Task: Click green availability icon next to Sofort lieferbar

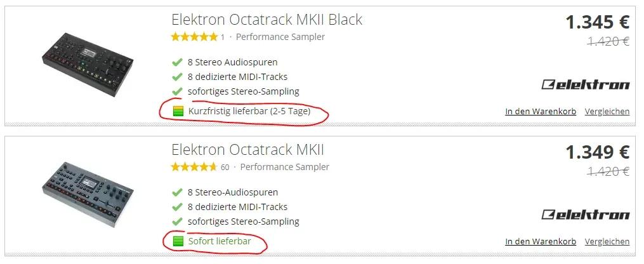Action: 178,241
